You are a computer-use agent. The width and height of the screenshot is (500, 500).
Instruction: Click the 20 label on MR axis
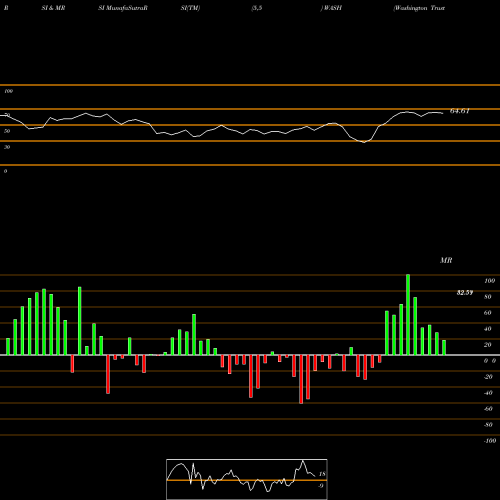[x=488, y=345]
